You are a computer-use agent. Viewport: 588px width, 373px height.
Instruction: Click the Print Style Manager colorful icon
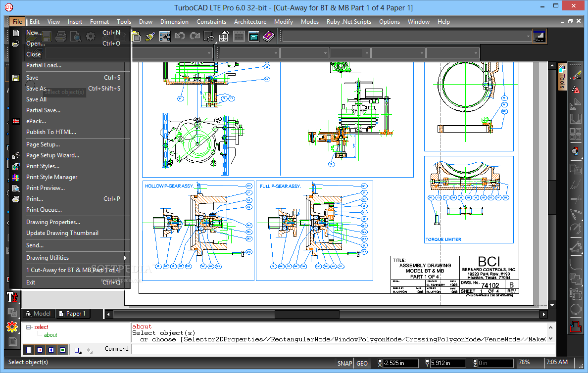point(16,177)
